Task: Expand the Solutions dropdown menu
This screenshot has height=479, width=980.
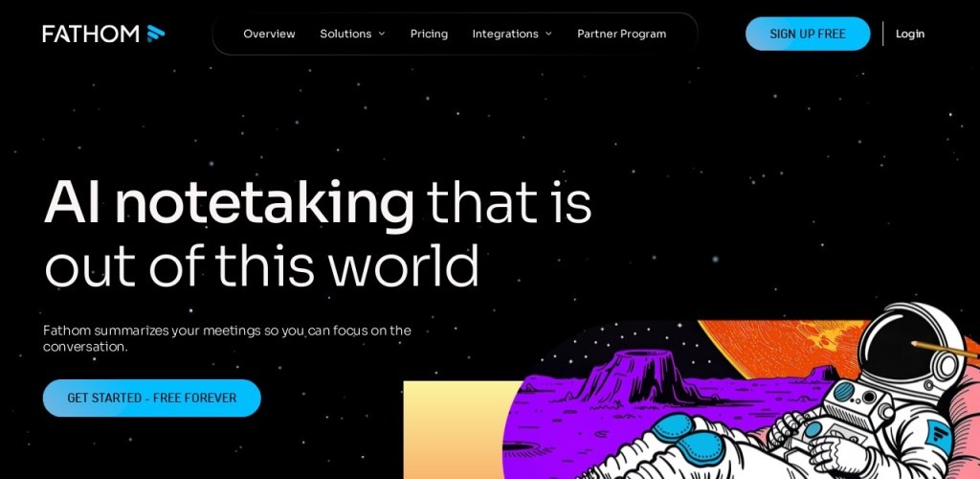Action: 352,34
